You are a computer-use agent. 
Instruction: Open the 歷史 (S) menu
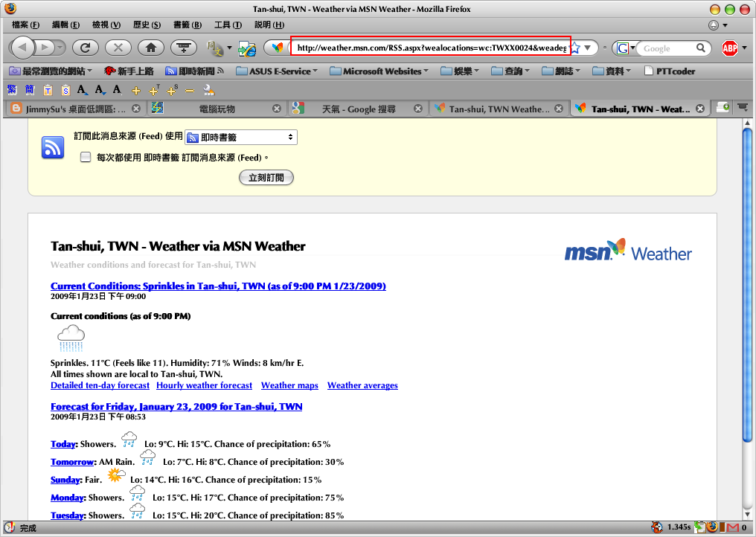click(x=147, y=25)
